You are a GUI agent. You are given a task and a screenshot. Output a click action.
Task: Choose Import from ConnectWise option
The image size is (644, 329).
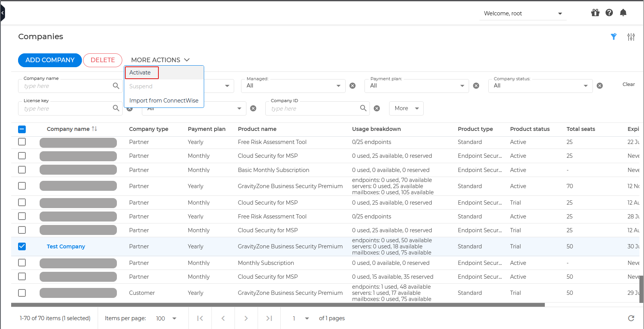[x=164, y=101]
